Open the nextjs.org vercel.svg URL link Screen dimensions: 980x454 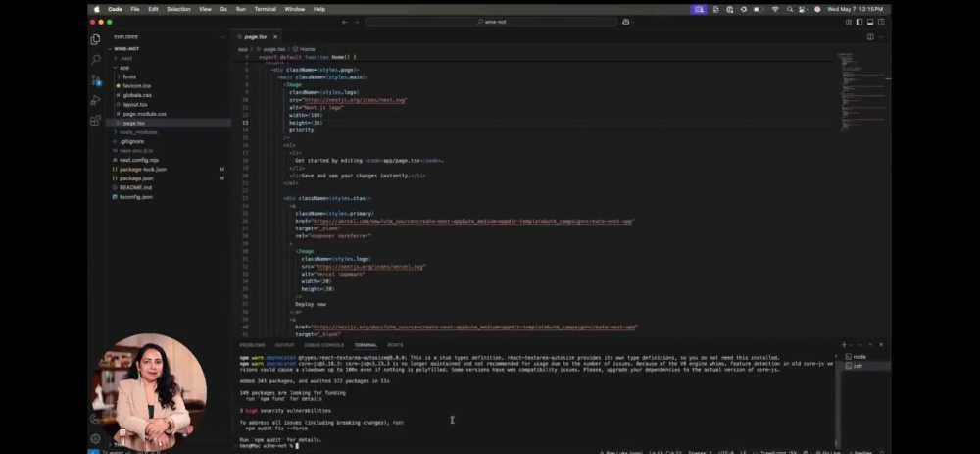[x=370, y=267]
